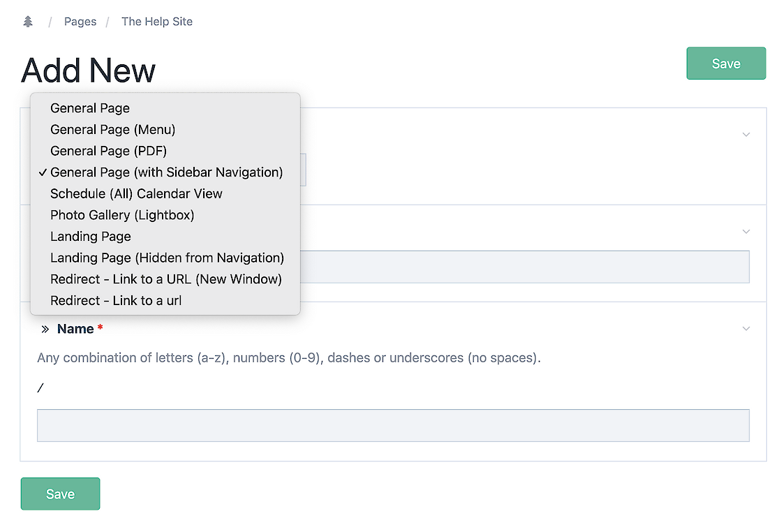Go to The Help Site breadcrumb
The height and width of the screenshot is (532, 781).
click(x=157, y=22)
